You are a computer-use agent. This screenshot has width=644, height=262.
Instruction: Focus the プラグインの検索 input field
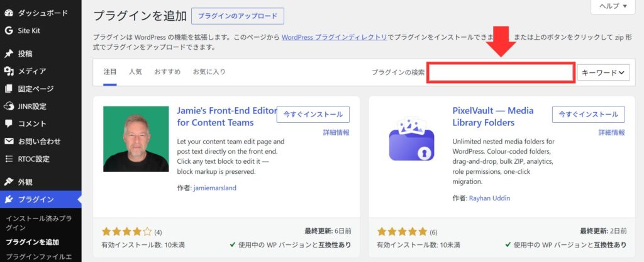tap(501, 73)
